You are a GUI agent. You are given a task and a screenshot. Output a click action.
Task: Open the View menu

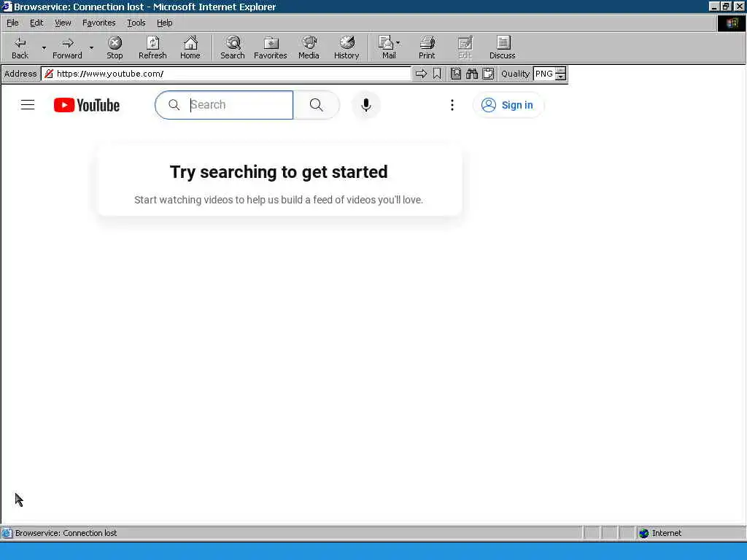point(63,23)
